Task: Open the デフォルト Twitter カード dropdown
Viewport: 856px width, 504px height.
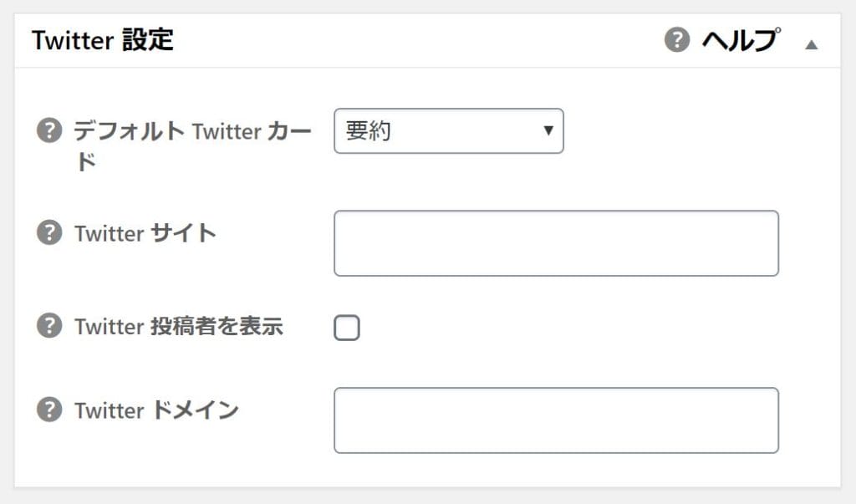Action: click(x=448, y=131)
